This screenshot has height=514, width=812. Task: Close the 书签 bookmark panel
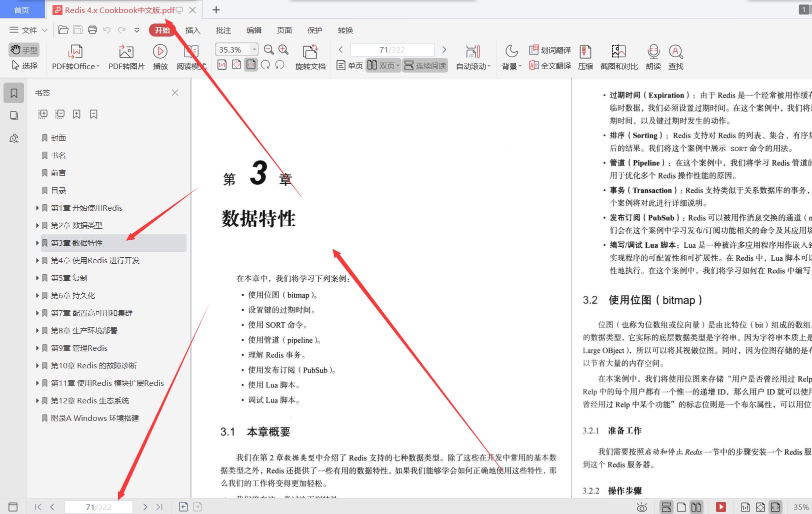coord(175,93)
